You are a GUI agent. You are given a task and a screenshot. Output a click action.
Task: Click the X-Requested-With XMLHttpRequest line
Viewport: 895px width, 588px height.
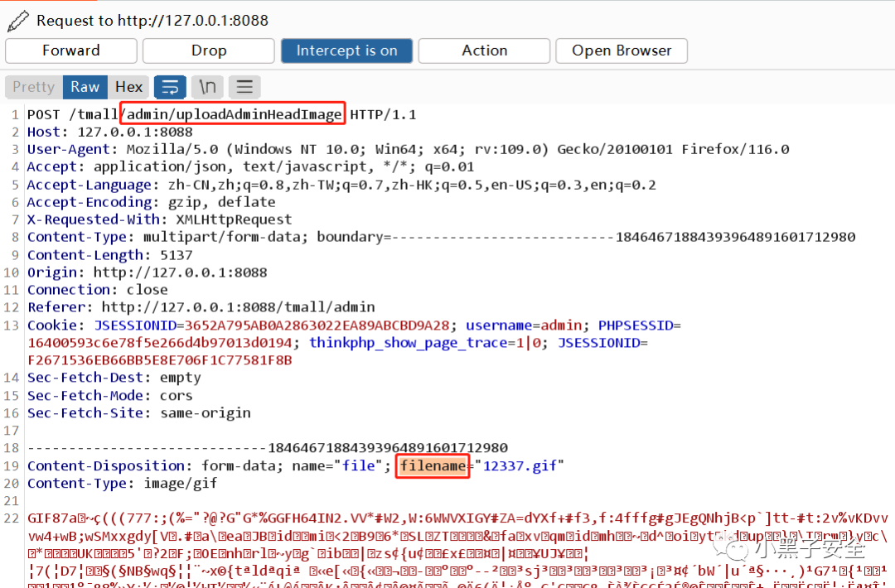pos(159,219)
